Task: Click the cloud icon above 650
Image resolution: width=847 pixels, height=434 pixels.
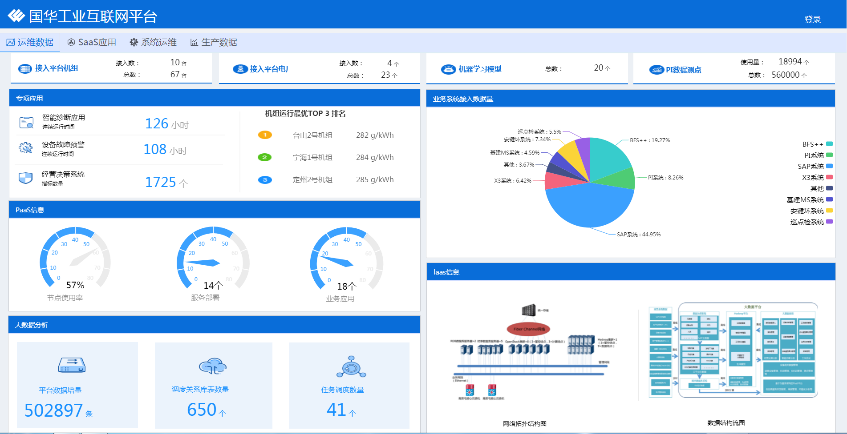Action: pyautogui.click(x=212, y=365)
